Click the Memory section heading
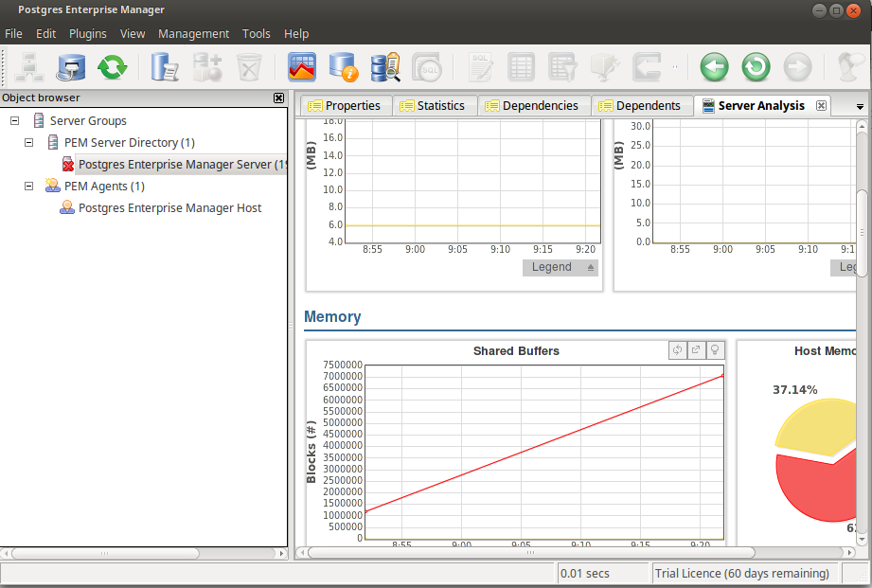 coord(332,316)
